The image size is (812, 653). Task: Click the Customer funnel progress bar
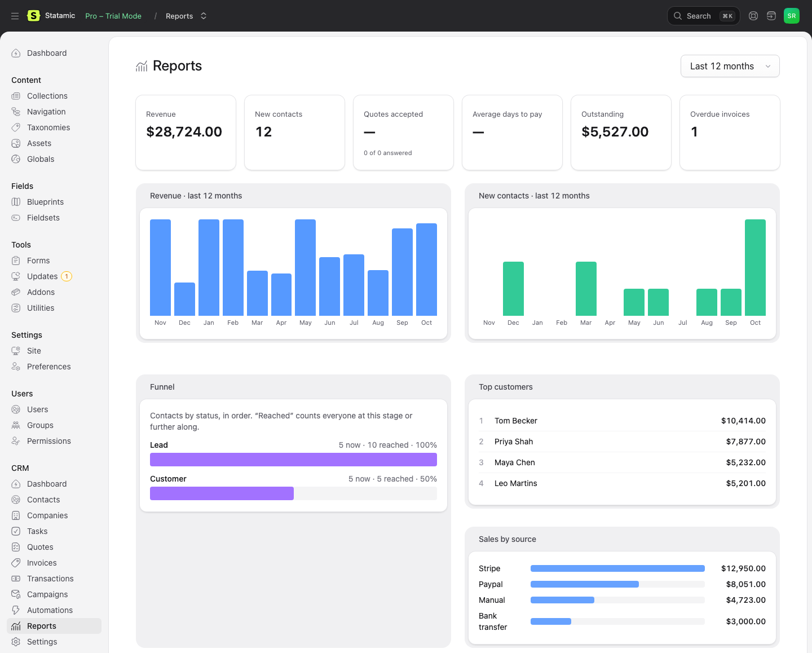pos(293,493)
